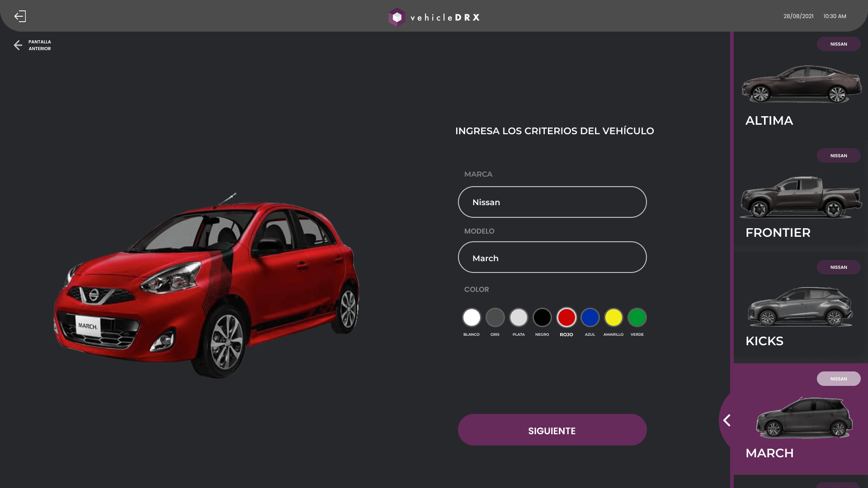
Task: Go back via the Pantalla Anterior arrow
Action: coord(18,45)
